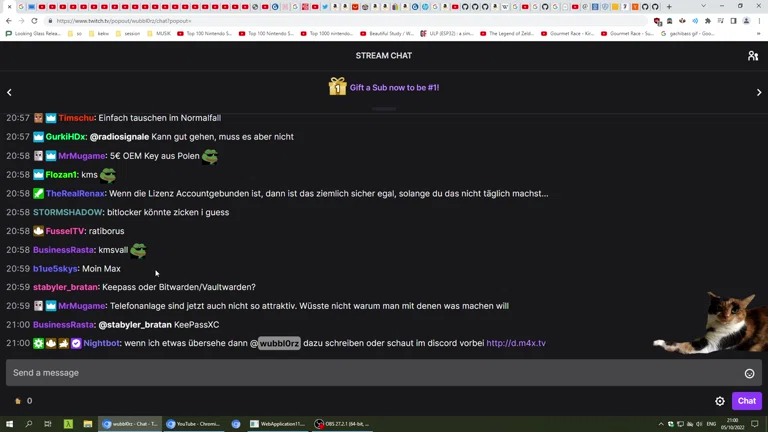768x432 pixels.
Task: Click MrMugame on the '5€ OEM Key' message
Action: tap(82, 156)
